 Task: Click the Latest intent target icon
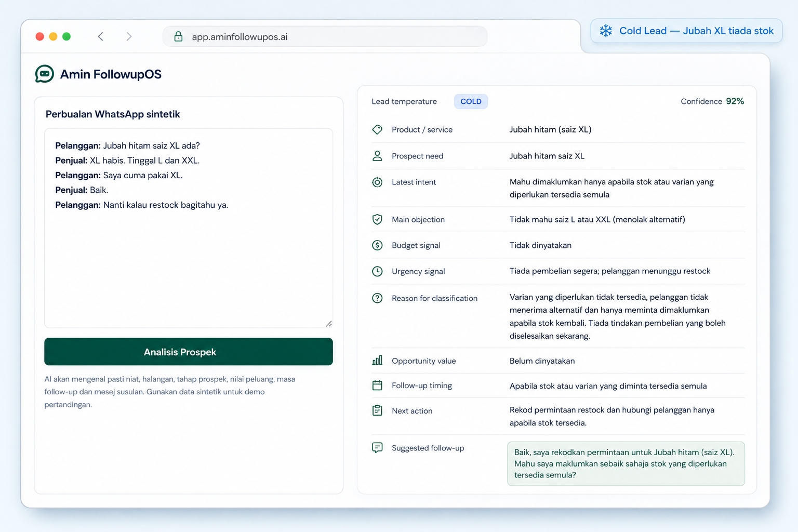pyautogui.click(x=377, y=182)
